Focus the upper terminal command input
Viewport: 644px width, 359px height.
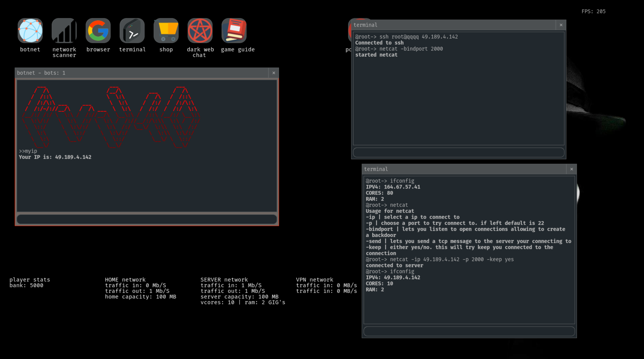coord(459,152)
